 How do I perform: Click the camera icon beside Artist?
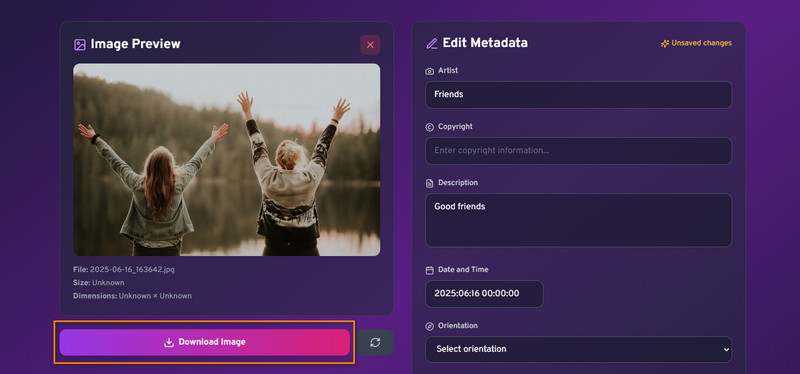[x=430, y=71]
